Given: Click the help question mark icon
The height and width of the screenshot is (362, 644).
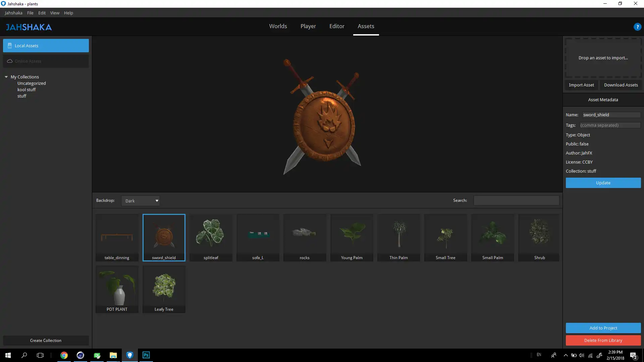Looking at the screenshot, I should click(638, 26).
